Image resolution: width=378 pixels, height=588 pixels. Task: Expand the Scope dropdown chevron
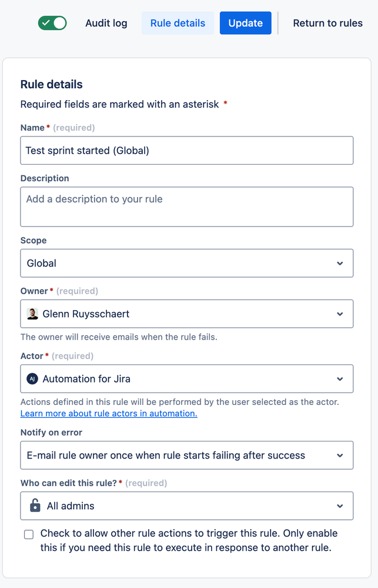click(340, 263)
